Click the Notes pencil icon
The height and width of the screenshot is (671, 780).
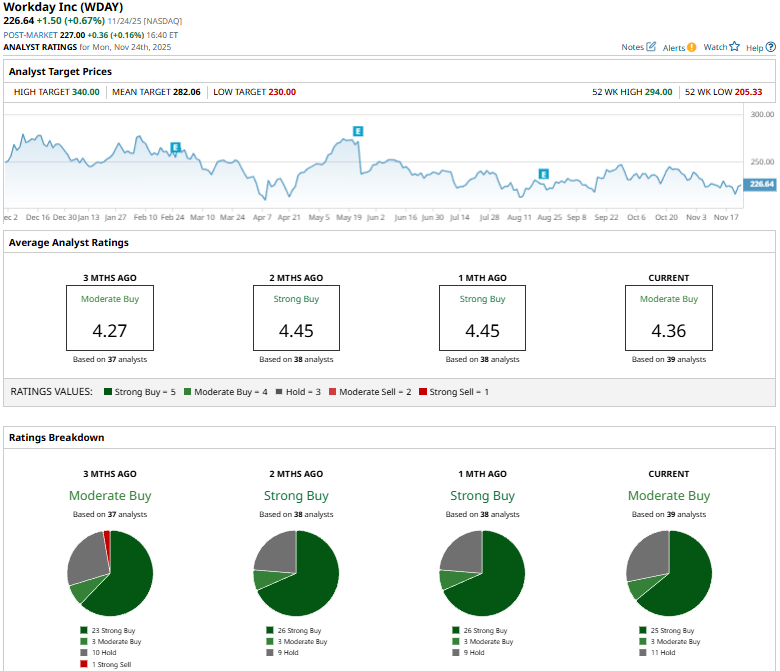pyautogui.click(x=652, y=46)
